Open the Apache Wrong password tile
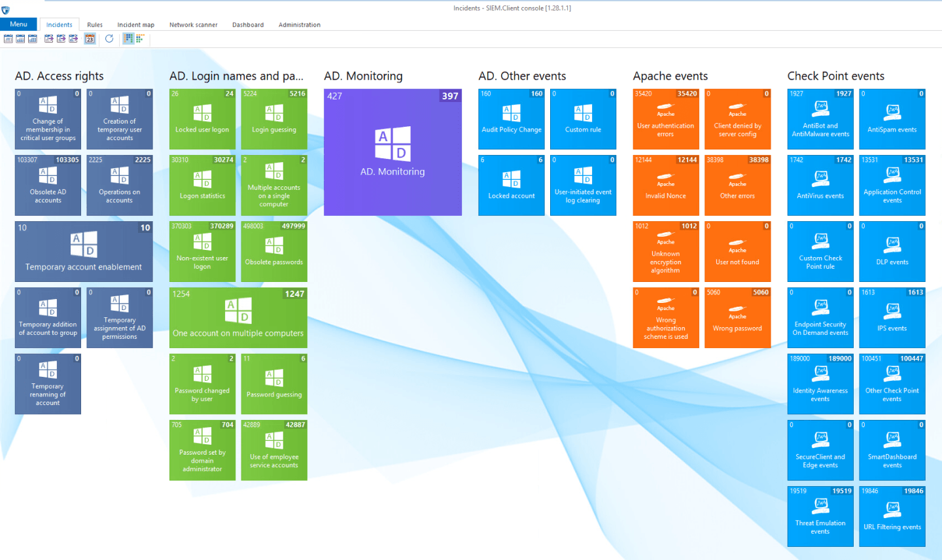The width and height of the screenshot is (942, 560). tap(737, 318)
